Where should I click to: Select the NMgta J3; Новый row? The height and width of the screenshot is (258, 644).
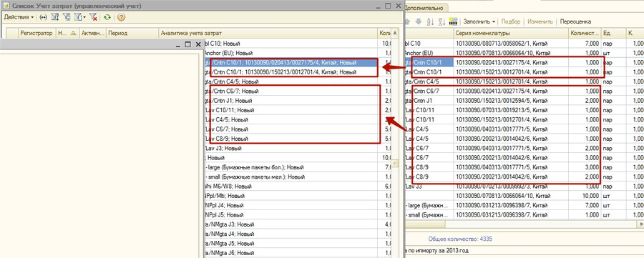point(291,224)
